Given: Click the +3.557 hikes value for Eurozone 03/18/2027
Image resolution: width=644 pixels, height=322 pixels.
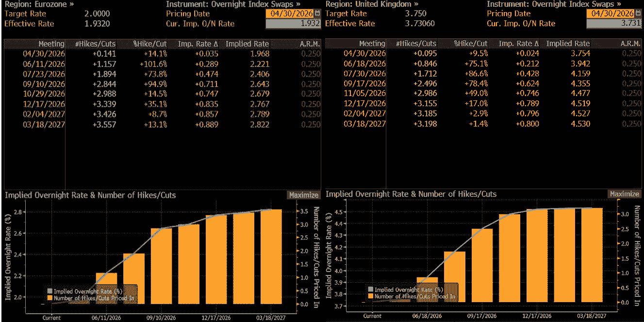Looking at the screenshot, I should click(104, 124).
